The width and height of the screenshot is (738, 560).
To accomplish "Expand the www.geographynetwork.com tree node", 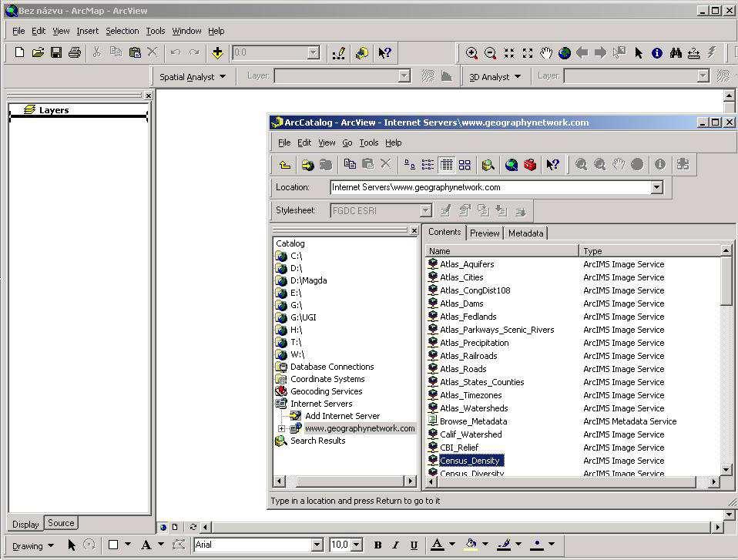I will tap(281, 429).
